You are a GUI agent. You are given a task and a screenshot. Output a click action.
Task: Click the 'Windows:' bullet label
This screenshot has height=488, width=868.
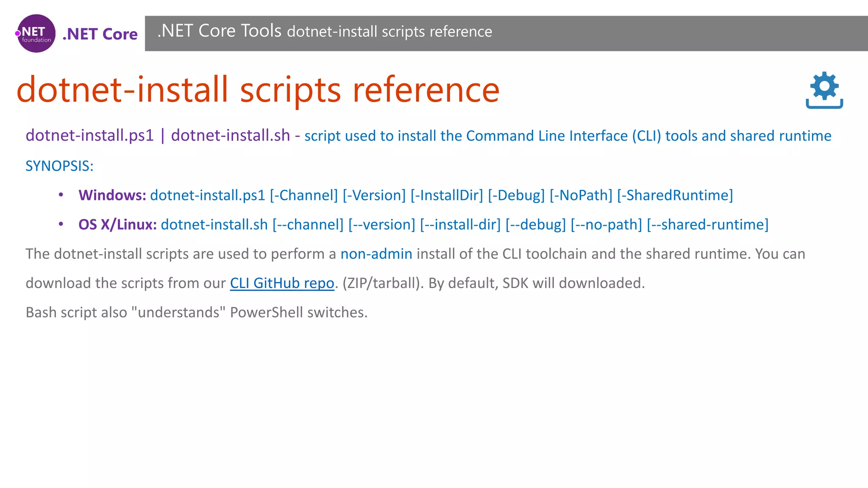[112, 195]
